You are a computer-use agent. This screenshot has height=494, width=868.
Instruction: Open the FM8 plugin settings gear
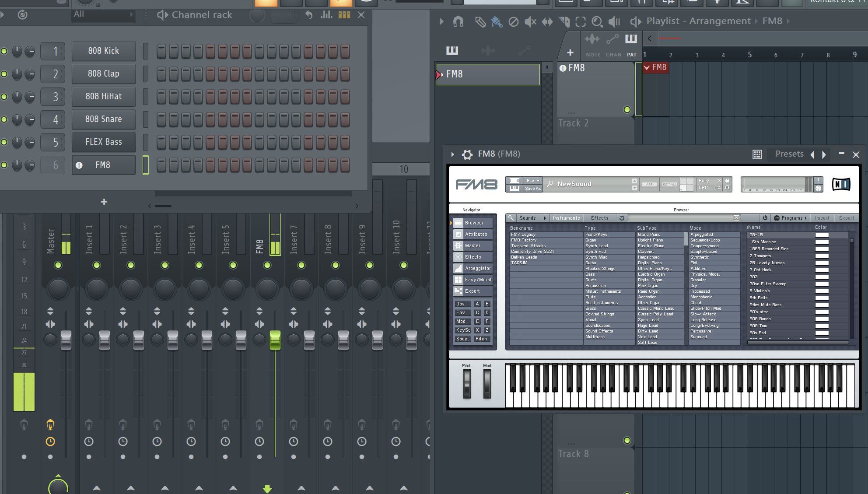[467, 154]
